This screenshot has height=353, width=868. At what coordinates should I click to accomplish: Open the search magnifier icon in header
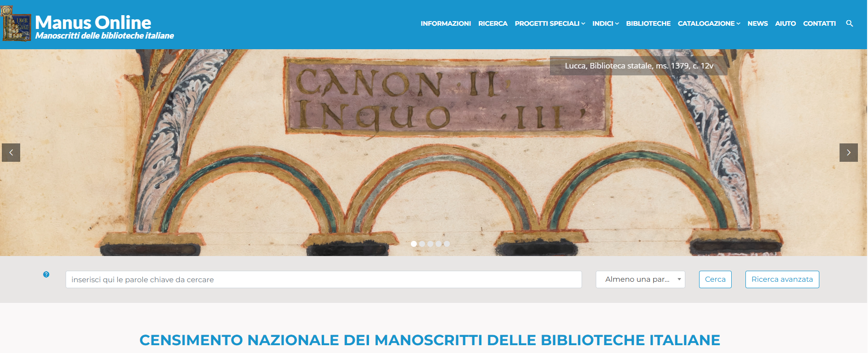849,23
